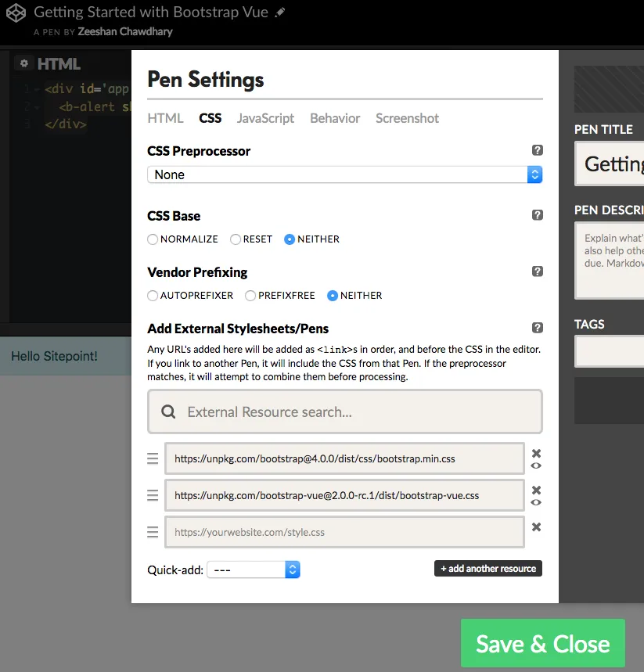Click the bootstrap-vue.css URL field
Screen dimensions: 644x672
coord(345,495)
